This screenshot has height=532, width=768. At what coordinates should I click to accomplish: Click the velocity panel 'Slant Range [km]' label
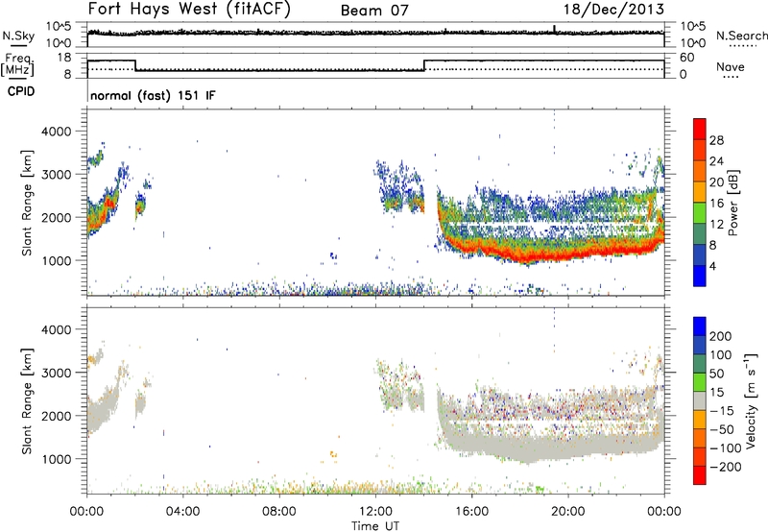pyautogui.click(x=27, y=400)
